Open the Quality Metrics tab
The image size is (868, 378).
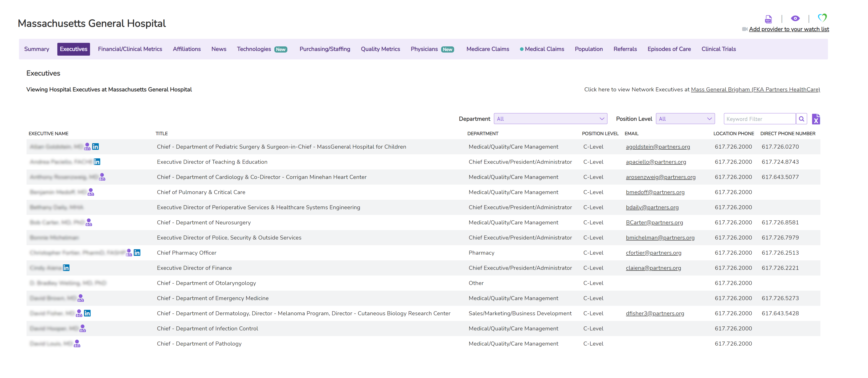tap(380, 49)
